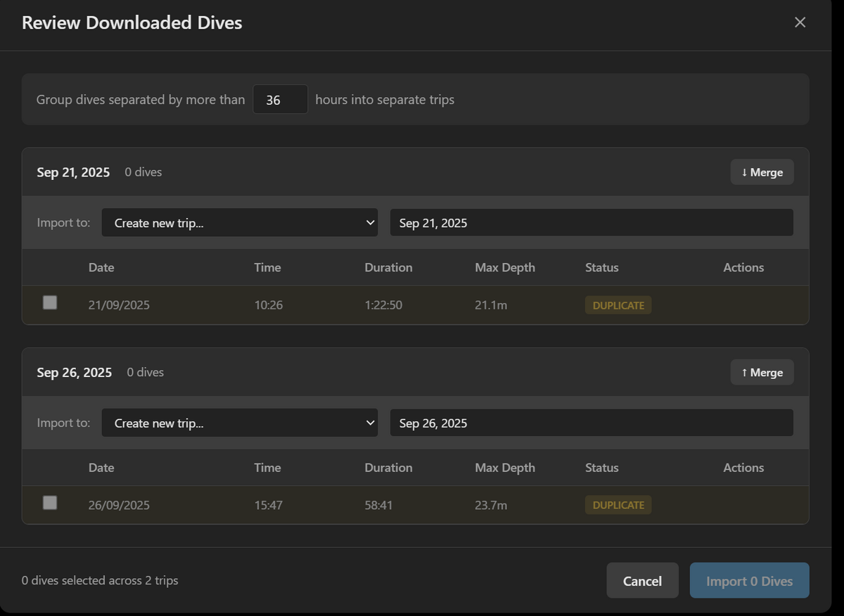
Task: Click the hours threshold field showing 36
Action: [280, 100]
